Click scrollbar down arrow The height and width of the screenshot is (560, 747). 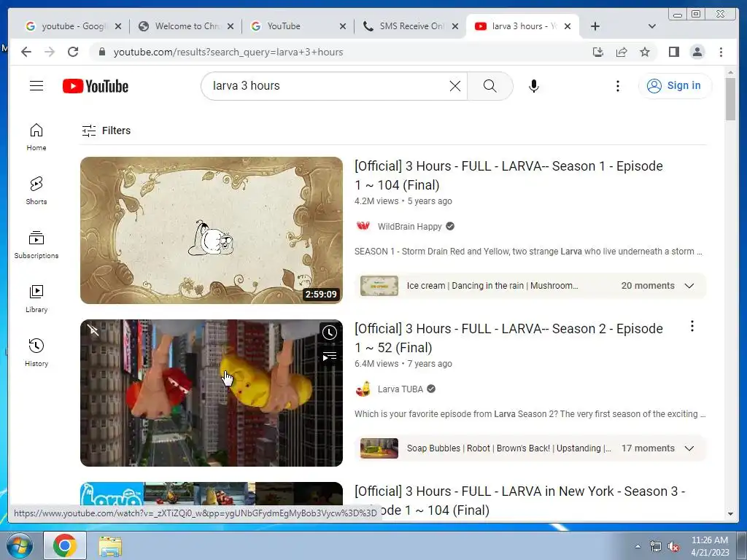tap(730, 514)
